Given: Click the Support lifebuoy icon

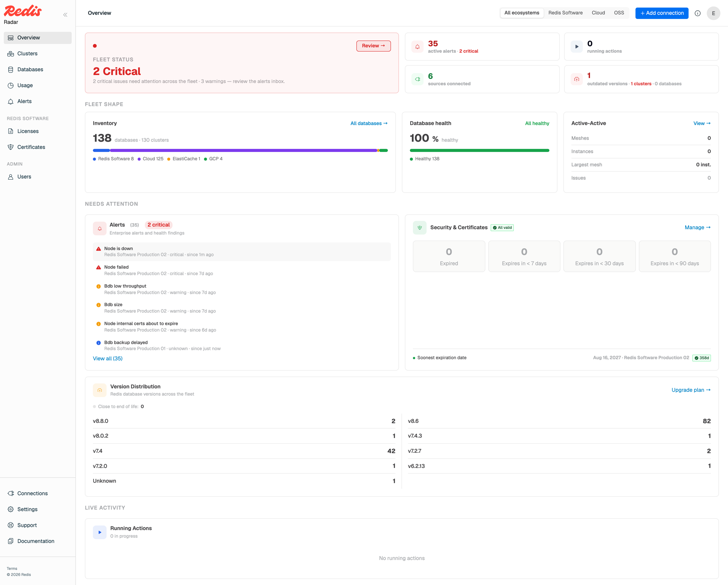Looking at the screenshot, I should pyautogui.click(x=11, y=525).
